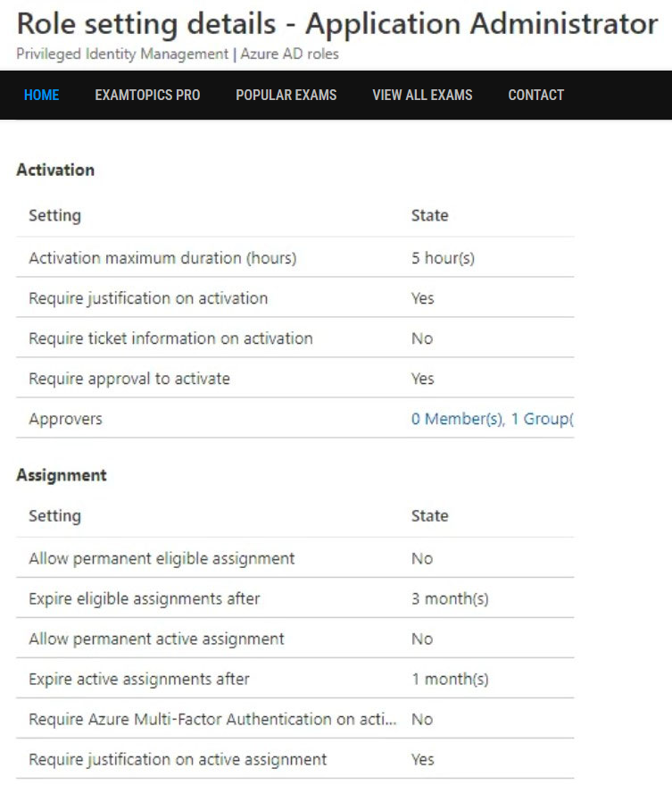
Task: Select the Require Azure Multi-Factor Authentication row
Action: click(295, 718)
